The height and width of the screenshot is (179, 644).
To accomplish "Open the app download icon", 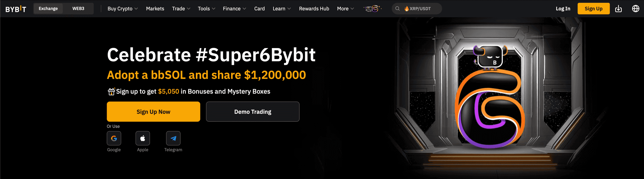I will tap(618, 9).
